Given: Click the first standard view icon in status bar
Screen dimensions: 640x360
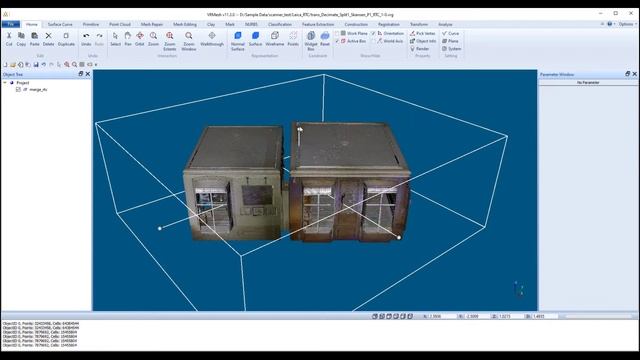Looking at the screenshot, I should coord(374,316).
